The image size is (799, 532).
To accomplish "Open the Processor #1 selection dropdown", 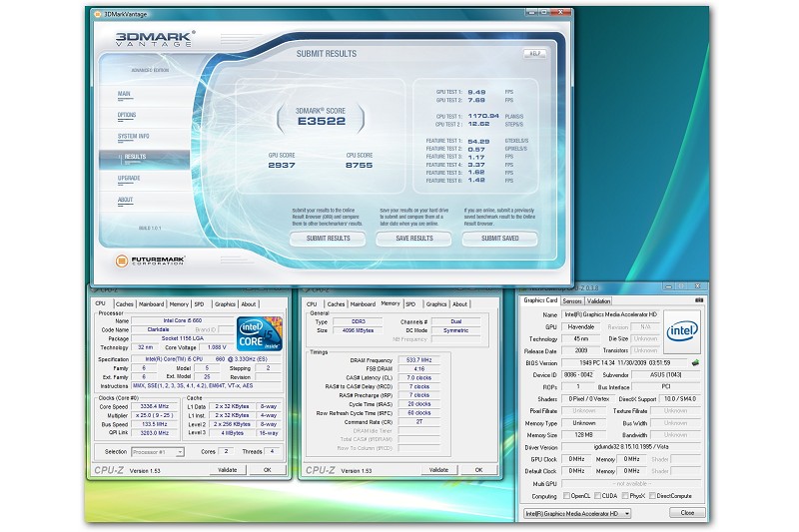I will [158, 452].
